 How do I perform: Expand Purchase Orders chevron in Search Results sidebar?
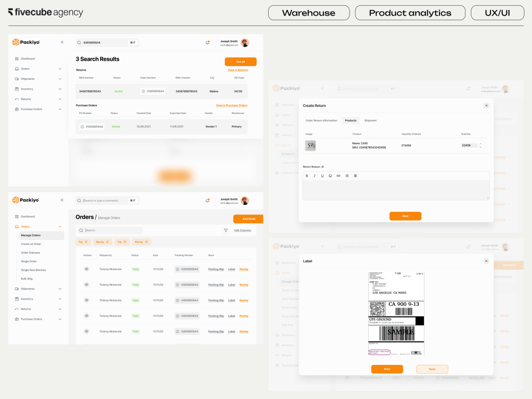60,109
